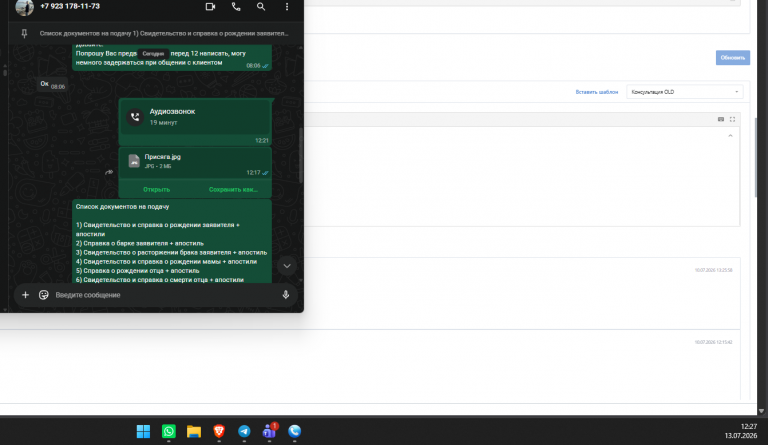Start a video call in WhatsApp
The width and height of the screenshot is (768, 445).
point(210,7)
